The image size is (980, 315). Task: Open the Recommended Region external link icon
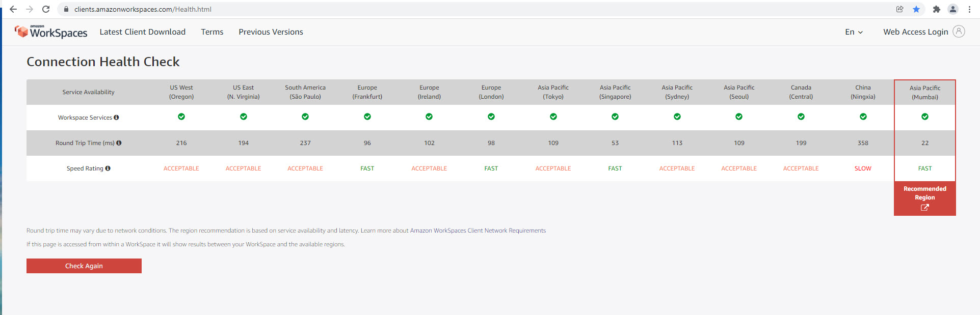[924, 208]
